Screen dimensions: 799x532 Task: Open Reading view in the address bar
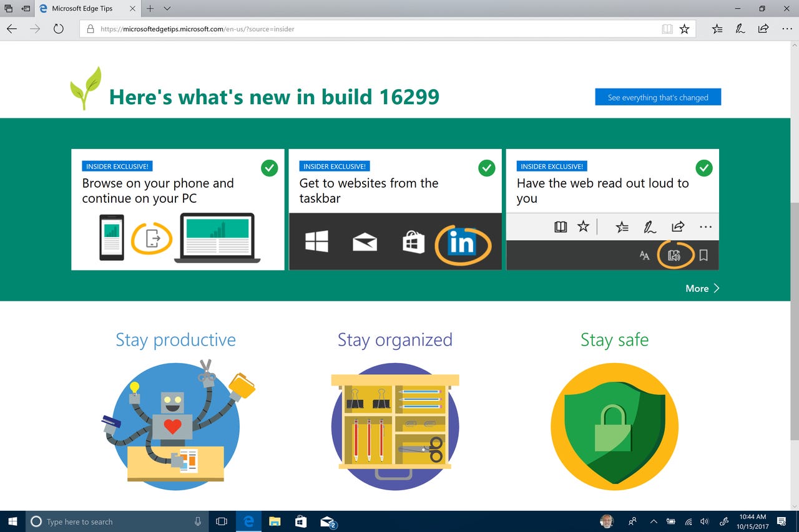click(667, 29)
